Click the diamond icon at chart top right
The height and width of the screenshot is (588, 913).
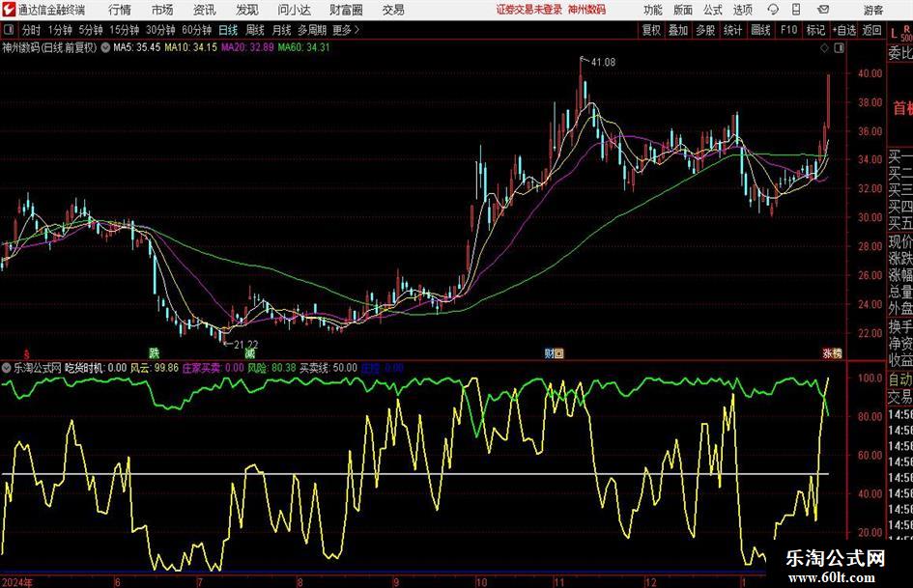click(x=824, y=48)
